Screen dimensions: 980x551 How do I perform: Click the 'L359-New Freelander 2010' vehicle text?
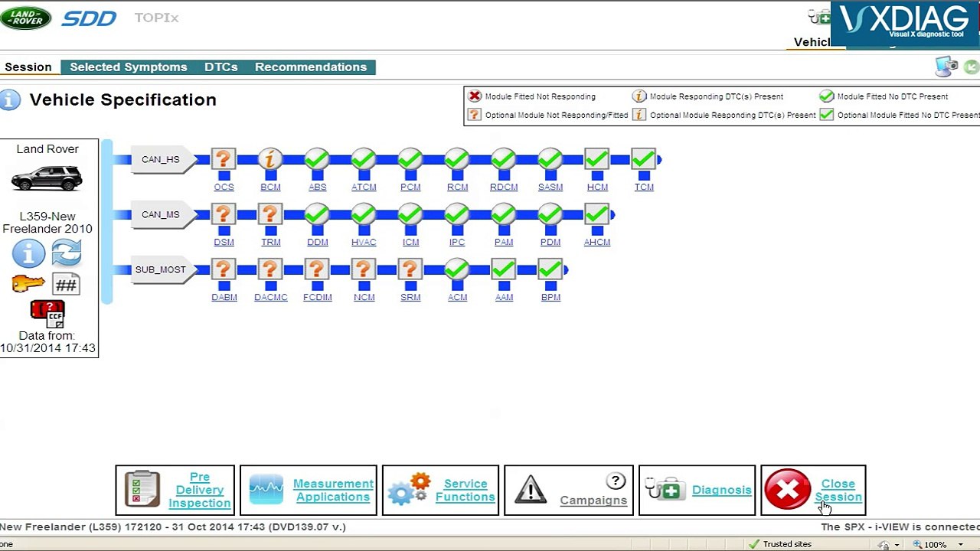click(x=47, y=223)
